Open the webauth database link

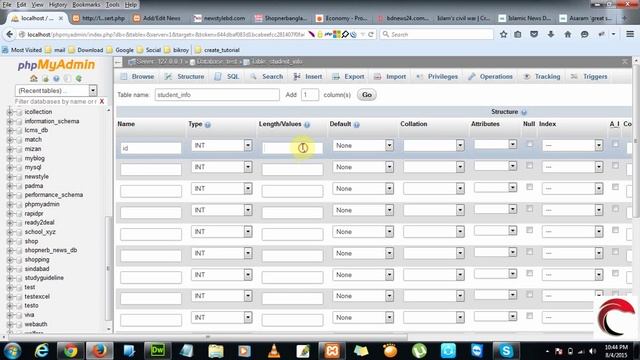point(36,324)
